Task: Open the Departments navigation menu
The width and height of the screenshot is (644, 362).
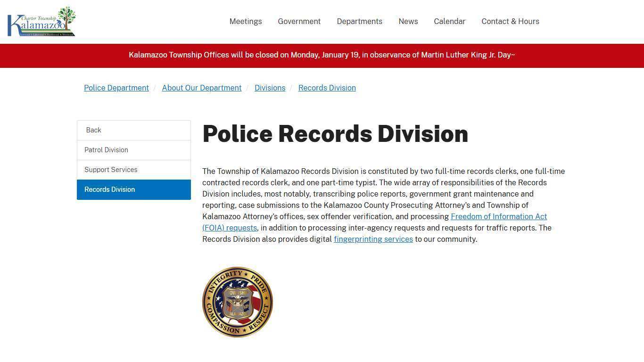Action: pyautogui.click(x=359, y=21)
